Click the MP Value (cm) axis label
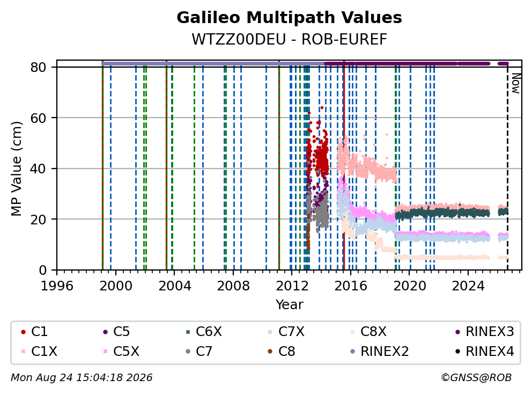532x394 pixels. coord(16,169)
